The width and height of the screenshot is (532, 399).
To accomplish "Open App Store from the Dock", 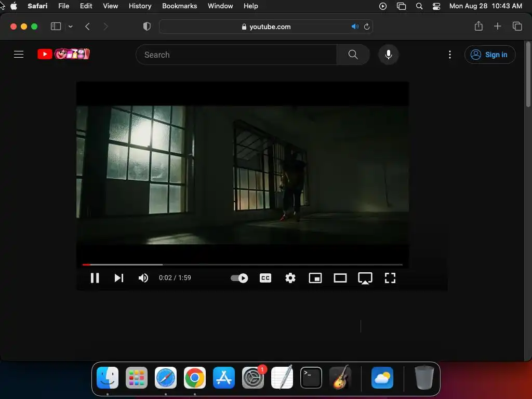I will click(x=224, y=378).
